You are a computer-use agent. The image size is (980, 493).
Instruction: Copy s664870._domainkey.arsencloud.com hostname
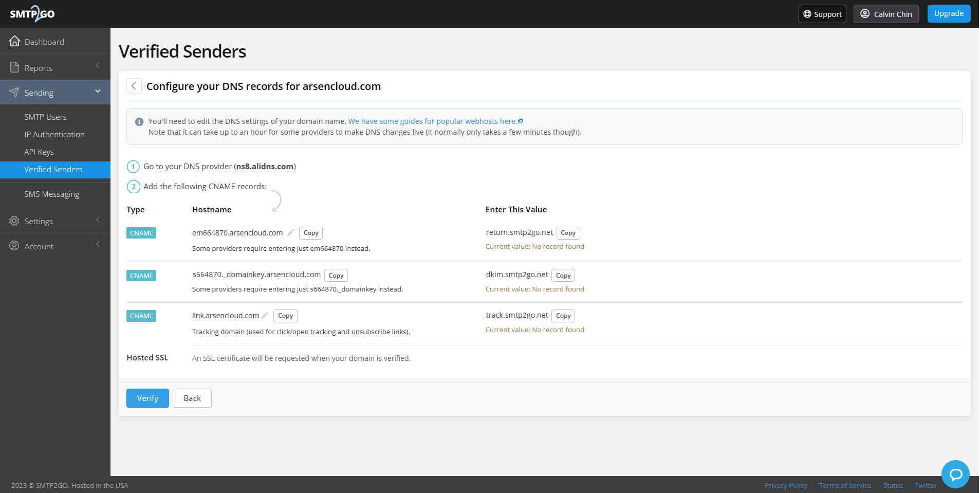pyautogui.click(x=336, y=276)
